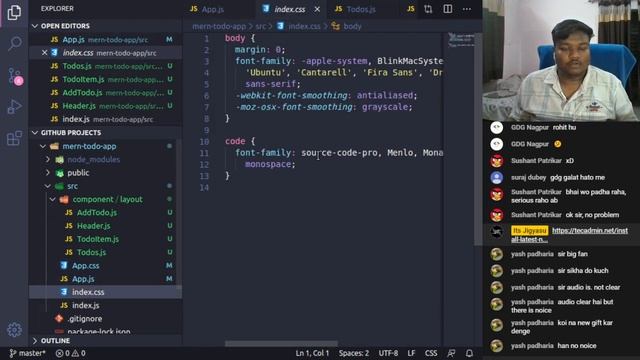Close the index.css editor tab

coord(317,9)
